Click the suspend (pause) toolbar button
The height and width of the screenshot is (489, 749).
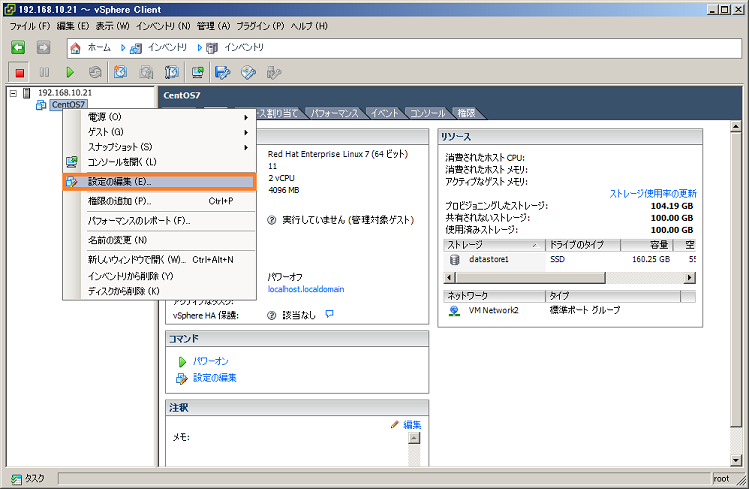(x=44, y=73)
